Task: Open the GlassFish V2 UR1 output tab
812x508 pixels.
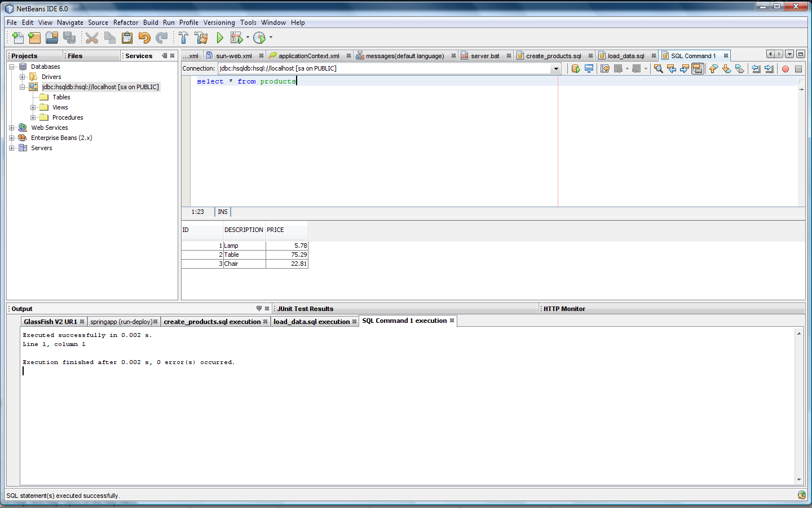Action: 50,322
